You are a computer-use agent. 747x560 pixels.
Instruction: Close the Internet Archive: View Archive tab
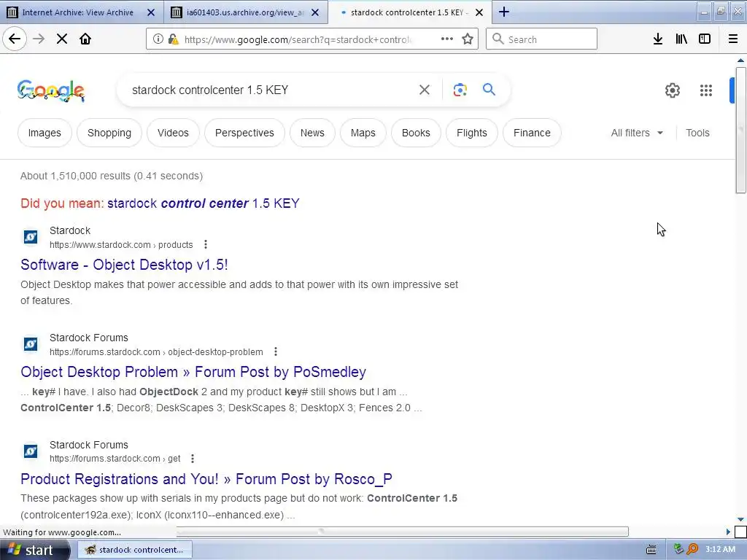(151, 12)
